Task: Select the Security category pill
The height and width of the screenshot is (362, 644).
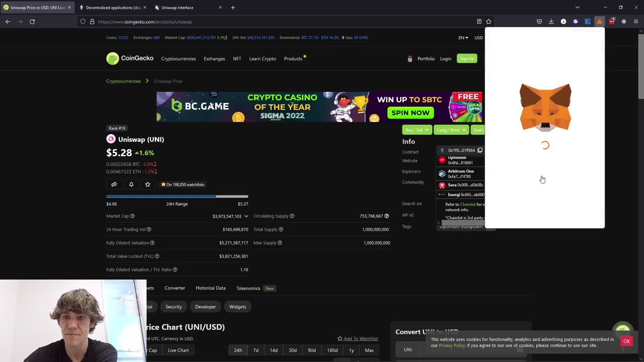Action: point(174,307)
